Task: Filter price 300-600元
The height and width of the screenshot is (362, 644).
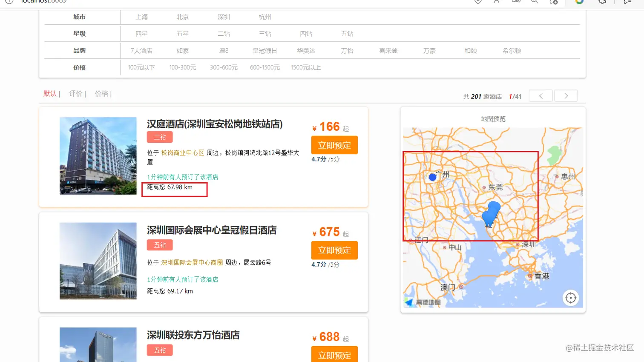Action: coord(224,67)
